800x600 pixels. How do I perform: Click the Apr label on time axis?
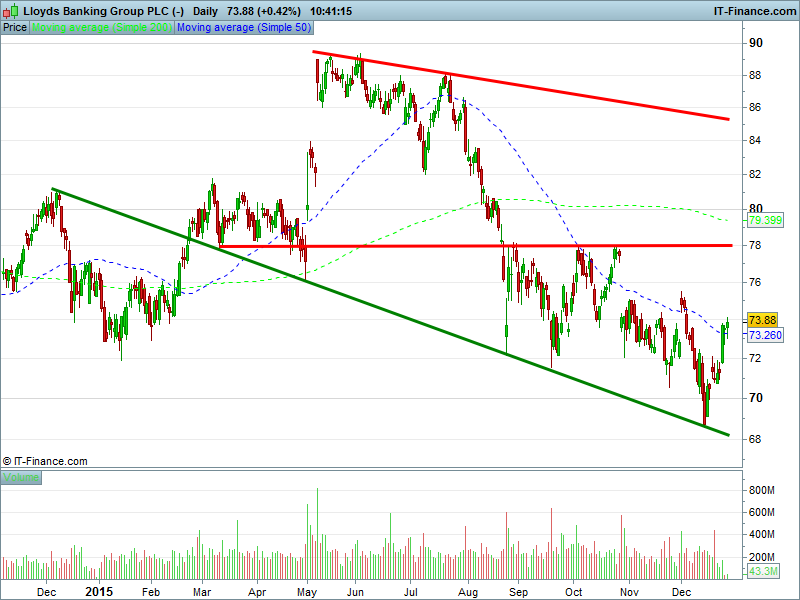click(257, 592)
